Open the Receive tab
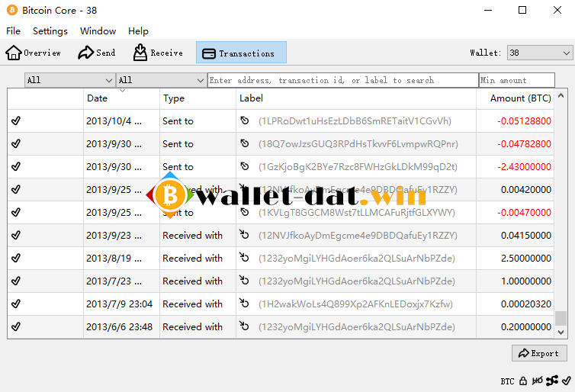The width and height of the screenshot is (575, 392). tap(158, 53)
